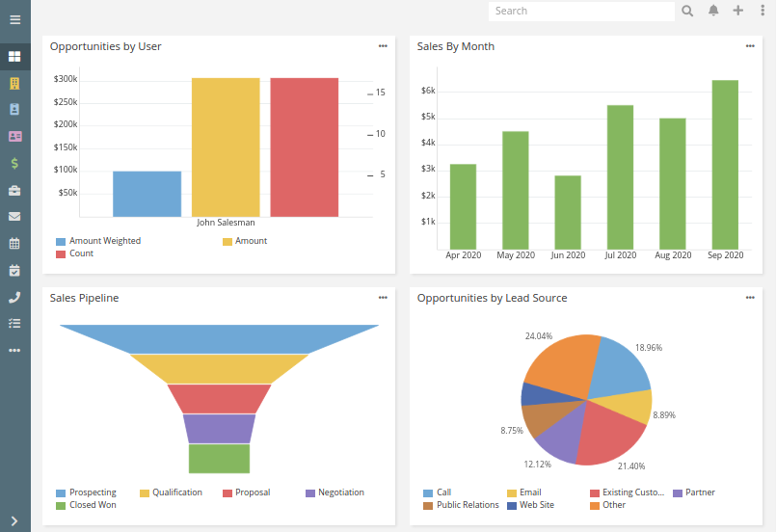Image resolution: width=776 pixels, height=532 pixels.
Task: Click the Sales Pipeline dashlet title
Action: 84,298
